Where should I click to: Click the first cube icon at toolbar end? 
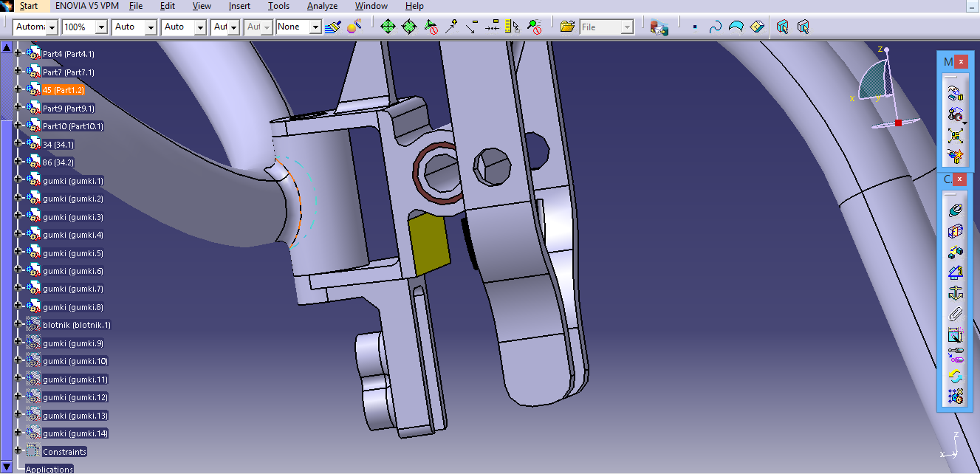pos(783,27)
